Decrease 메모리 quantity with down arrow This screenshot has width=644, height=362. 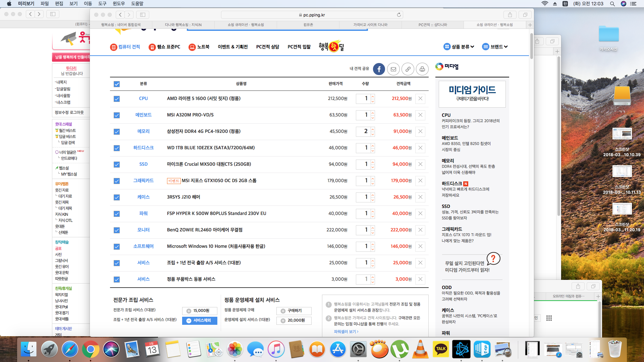pos(373,134)
